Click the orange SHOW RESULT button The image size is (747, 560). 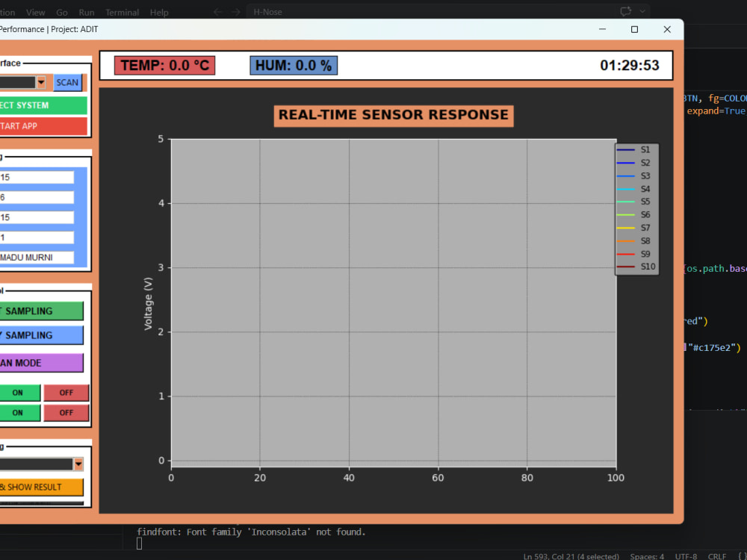[x=41, y=487]
